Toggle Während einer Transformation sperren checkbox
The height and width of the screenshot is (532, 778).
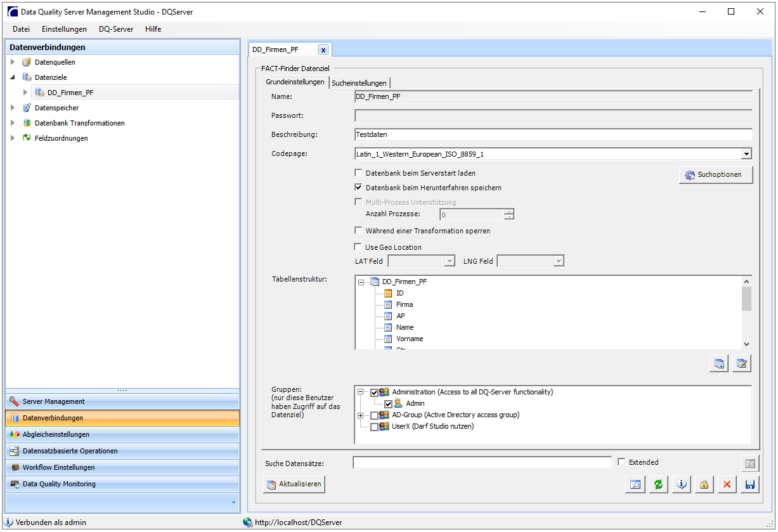tap(359, 231)
